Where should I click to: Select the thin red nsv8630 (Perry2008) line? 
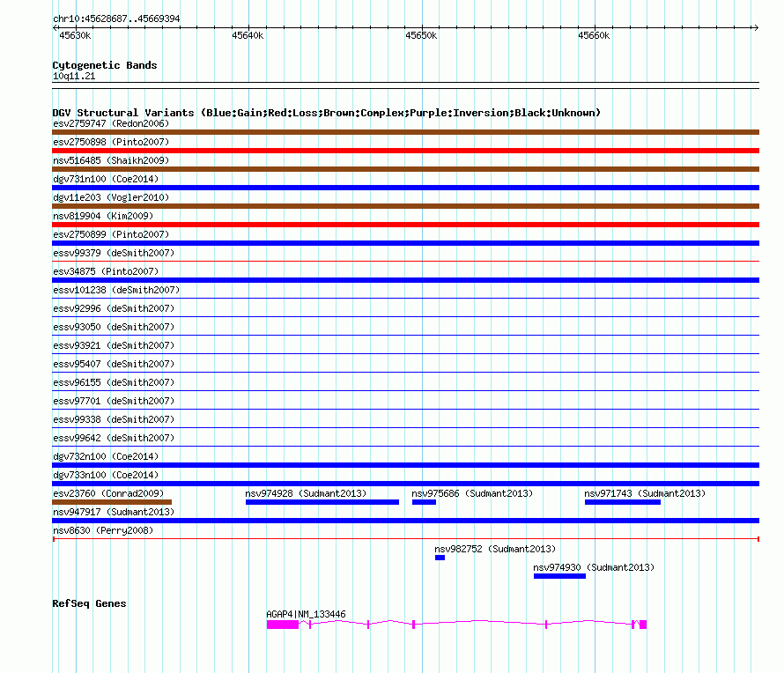click(405, 539)
